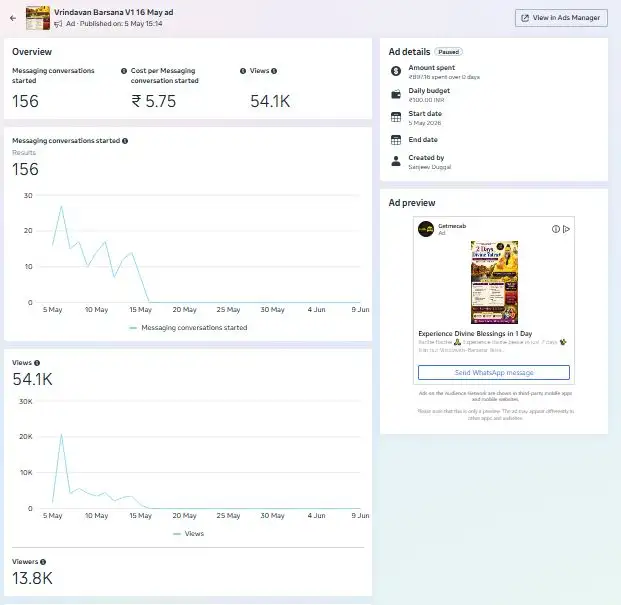Click View in Ads Manager button
The height and width of the screenshot is (605, 621).
click(561, 18)
